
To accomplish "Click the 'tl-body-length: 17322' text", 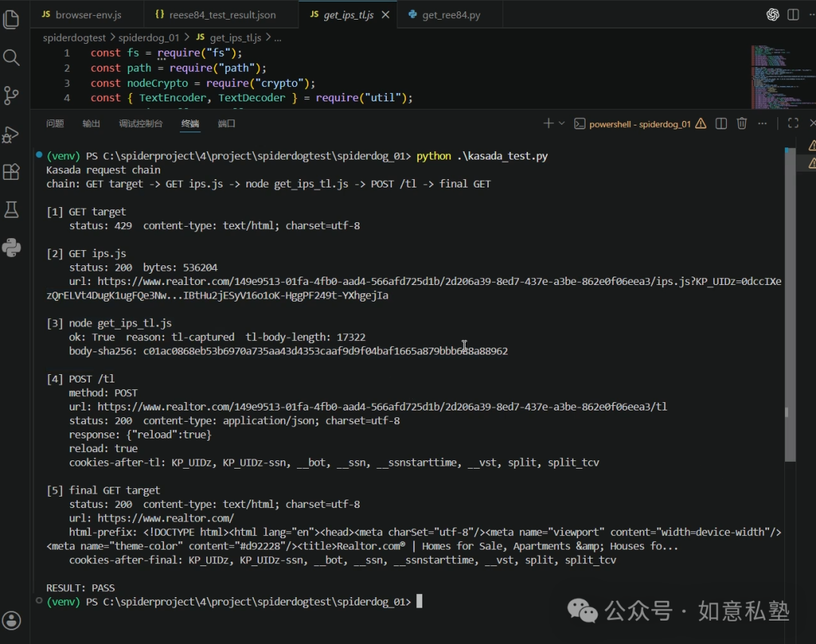I will tap(305, 337).
